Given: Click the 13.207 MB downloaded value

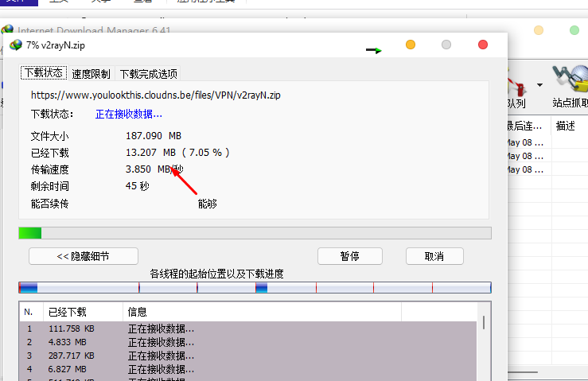Looking at the screenshot, I should pos(177,153).
